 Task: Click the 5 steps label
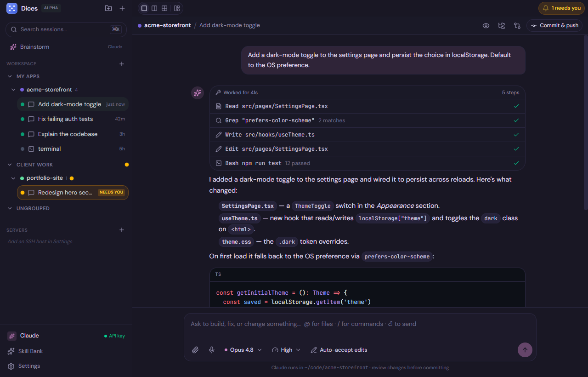pos(510,92)
